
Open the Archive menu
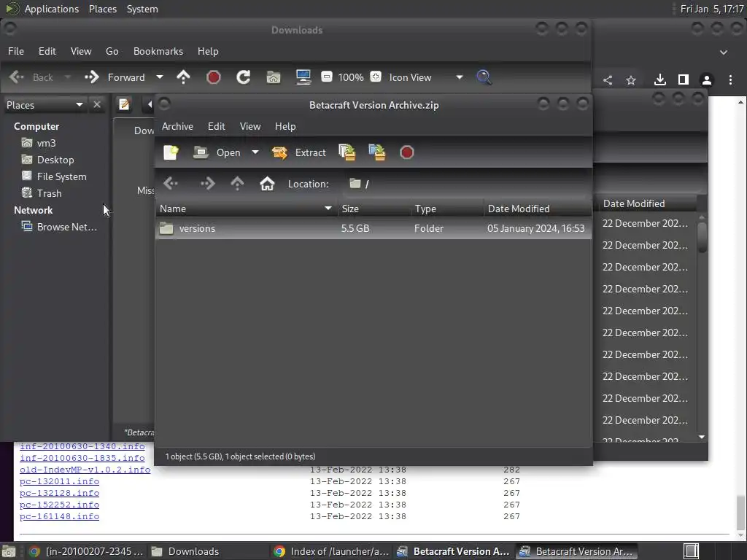coord(177,126)
